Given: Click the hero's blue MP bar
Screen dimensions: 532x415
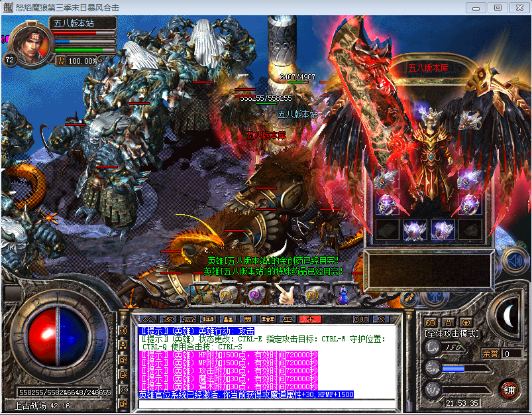Looking at the screenshot, I should 85,42.
